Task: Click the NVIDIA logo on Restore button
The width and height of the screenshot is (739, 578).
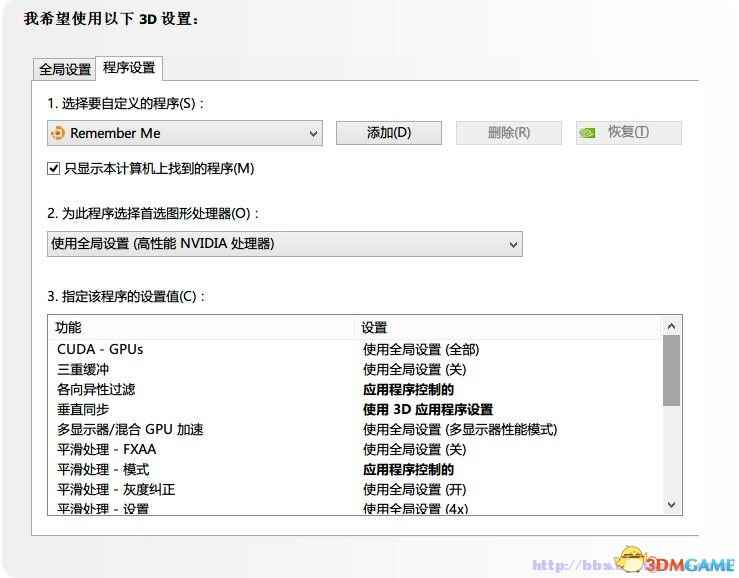Action: click(590, 133)
